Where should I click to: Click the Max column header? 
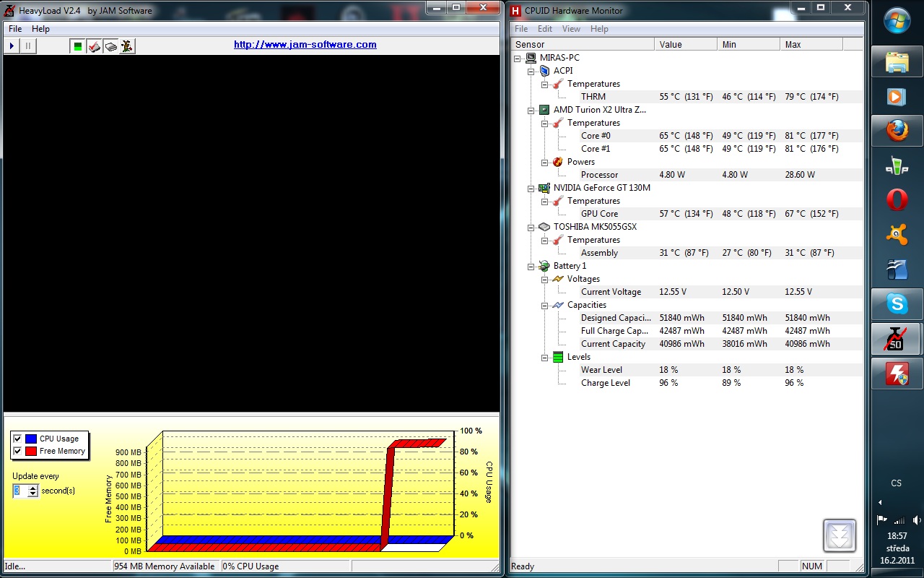coord(811,44)
